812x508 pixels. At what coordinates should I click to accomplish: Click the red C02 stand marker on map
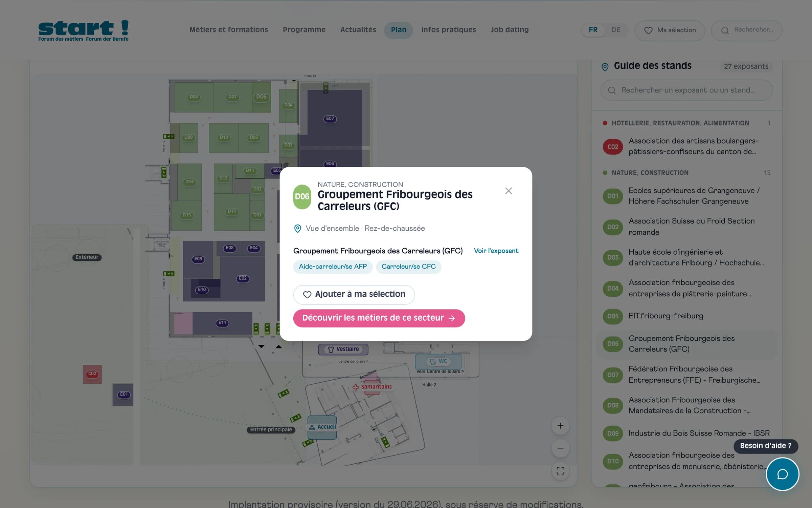pyautogui.click(x=92, y=374)
